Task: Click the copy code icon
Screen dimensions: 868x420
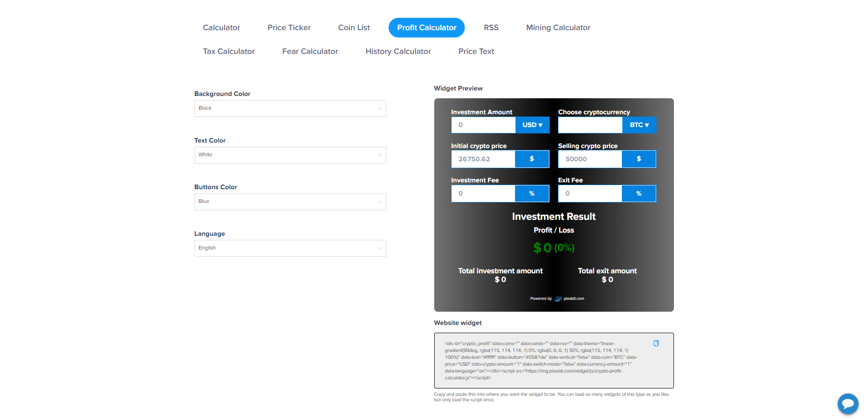Action: [x=657, y=343]
